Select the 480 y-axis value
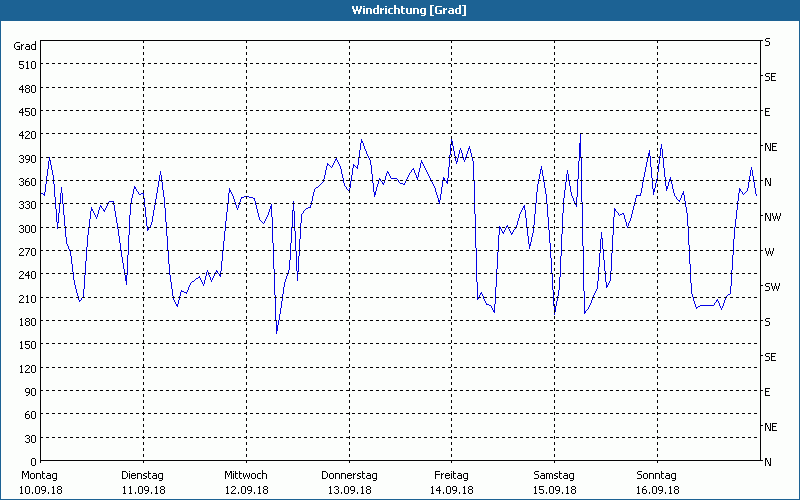This screenshot has width=800, height=500. click(x=28, y=89)
